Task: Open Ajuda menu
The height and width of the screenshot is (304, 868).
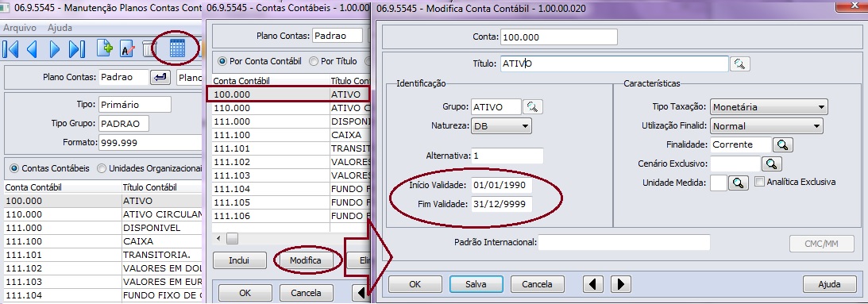Action: pos(60,28)
